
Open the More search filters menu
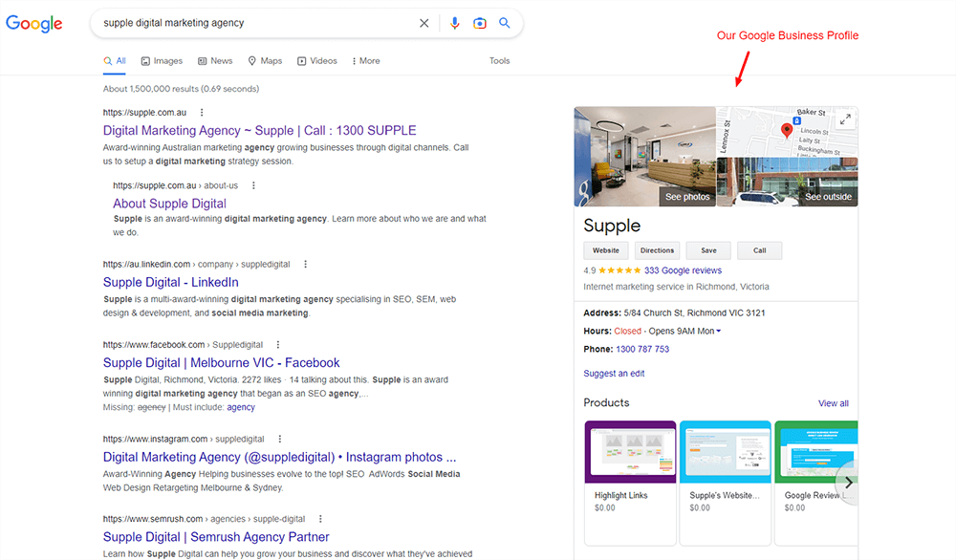366,61
